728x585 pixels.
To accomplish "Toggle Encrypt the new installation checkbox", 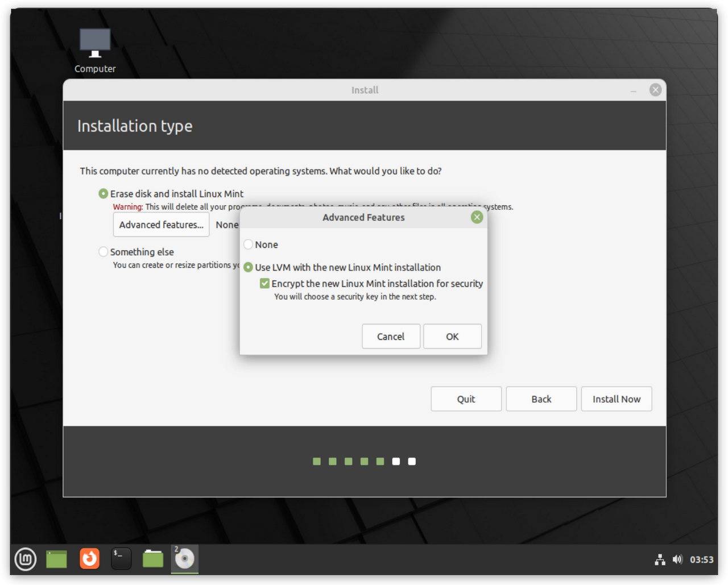I will 265,284.
